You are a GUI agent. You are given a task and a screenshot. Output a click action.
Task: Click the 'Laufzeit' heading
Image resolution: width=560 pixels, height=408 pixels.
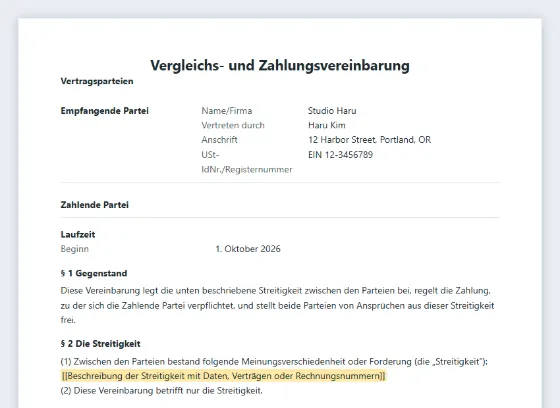pyautogui.click(x=78, y=234)
